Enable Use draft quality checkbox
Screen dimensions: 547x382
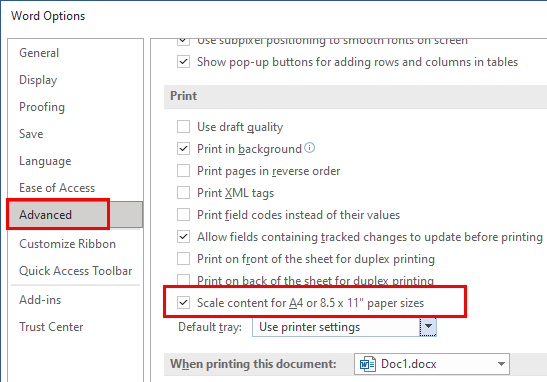pos(183,127)
